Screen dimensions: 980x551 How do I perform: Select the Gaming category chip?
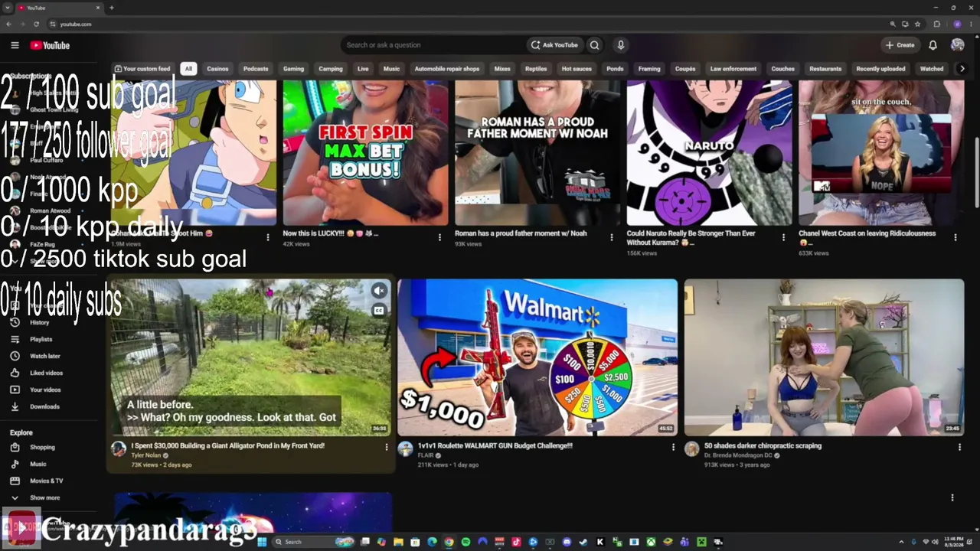click(x=293, y=69)
